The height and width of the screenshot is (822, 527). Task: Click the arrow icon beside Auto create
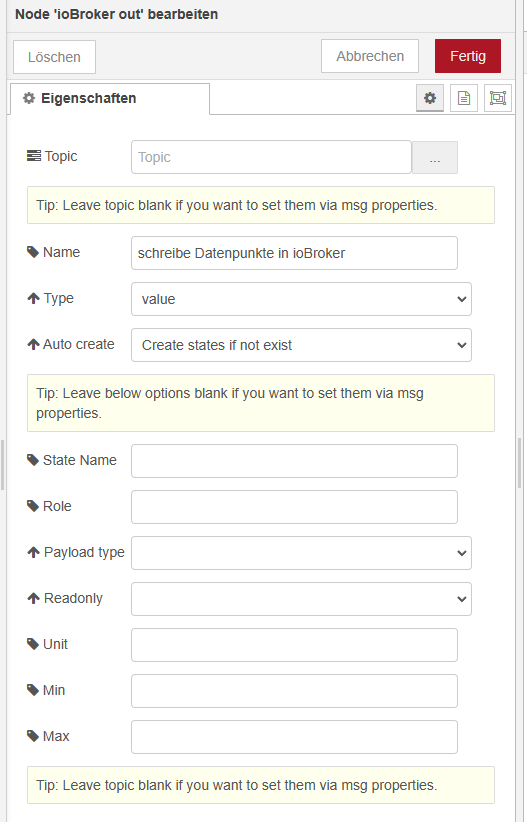click(x=34, y=344)
